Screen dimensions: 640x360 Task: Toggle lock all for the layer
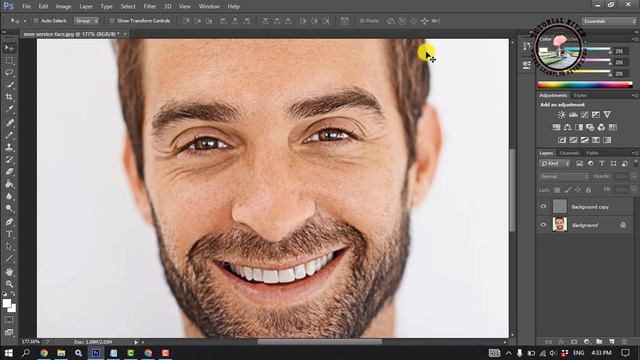click(x=588, y=190)
